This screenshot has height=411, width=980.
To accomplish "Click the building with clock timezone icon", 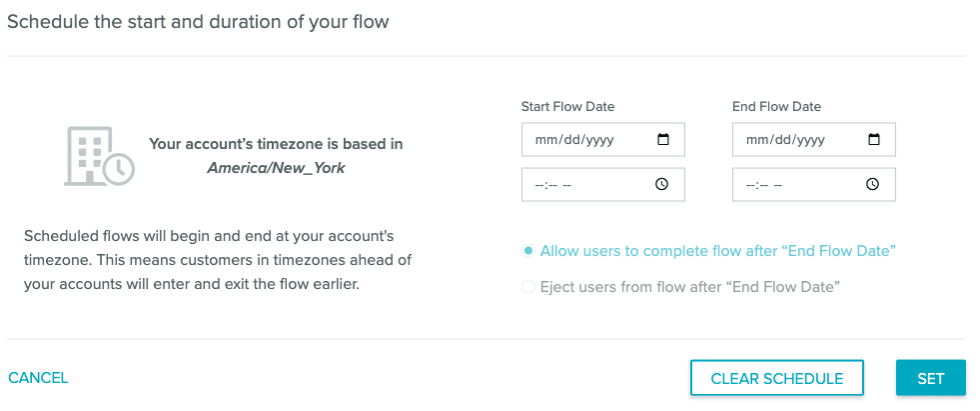I will tap(98, 156).
